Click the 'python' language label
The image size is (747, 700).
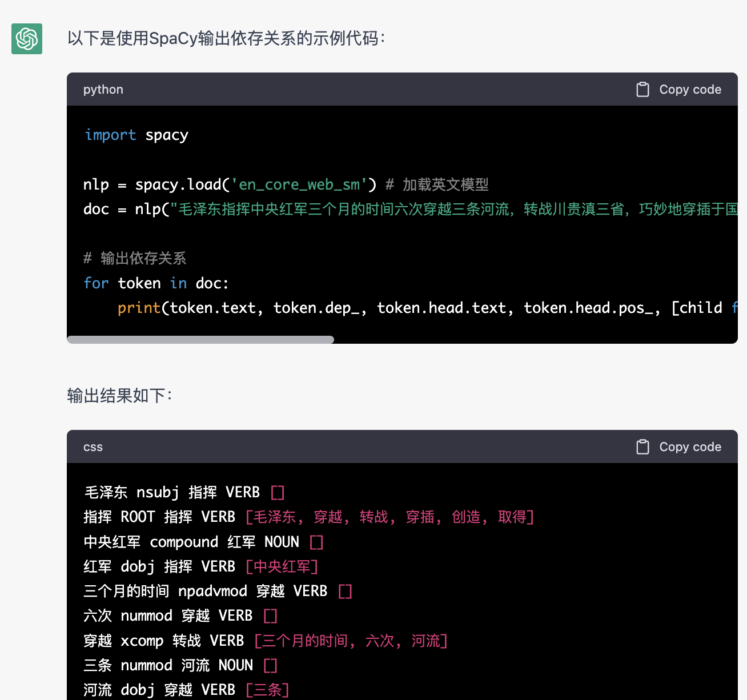click(x=103, y=90)
